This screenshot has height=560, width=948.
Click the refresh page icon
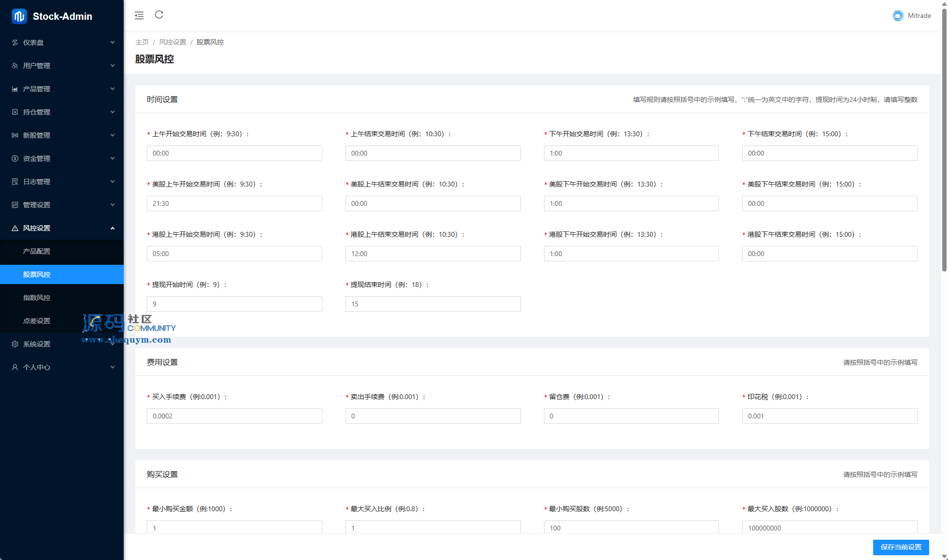(x=159, y=15)
